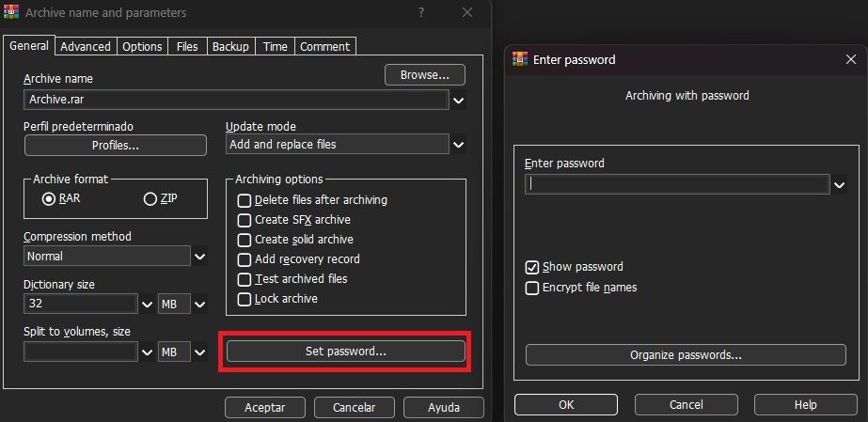Check Test archived files
Viewport: 868px width, 422px height.
(x=245, y=279)
